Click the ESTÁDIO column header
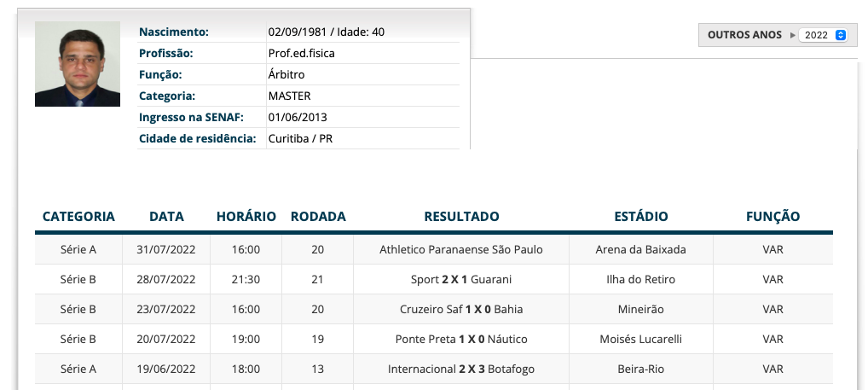Screen dimensions: 868x390 pyautogui.click(x=640, y=217)
